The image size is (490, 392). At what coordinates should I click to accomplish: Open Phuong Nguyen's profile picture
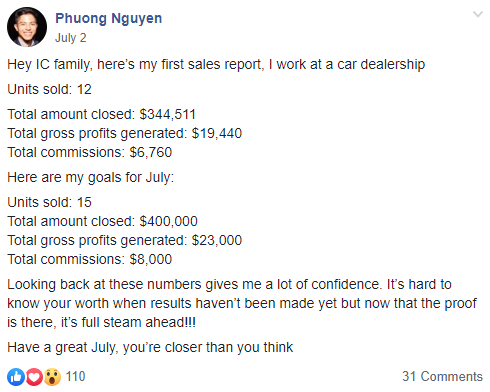pos(27,27)
